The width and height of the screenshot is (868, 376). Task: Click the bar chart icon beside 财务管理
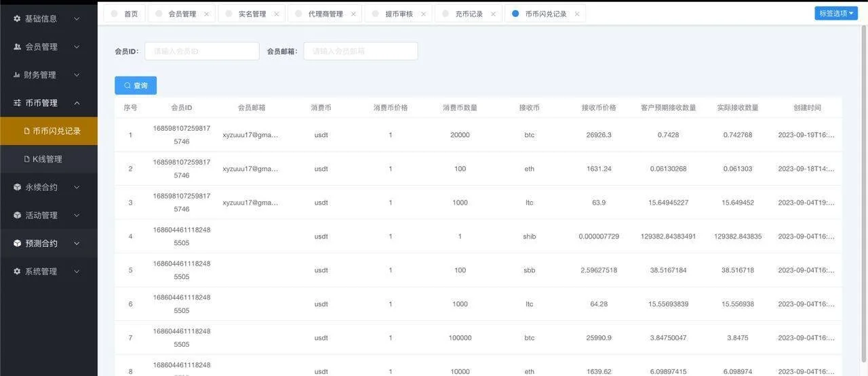point(17,75)
